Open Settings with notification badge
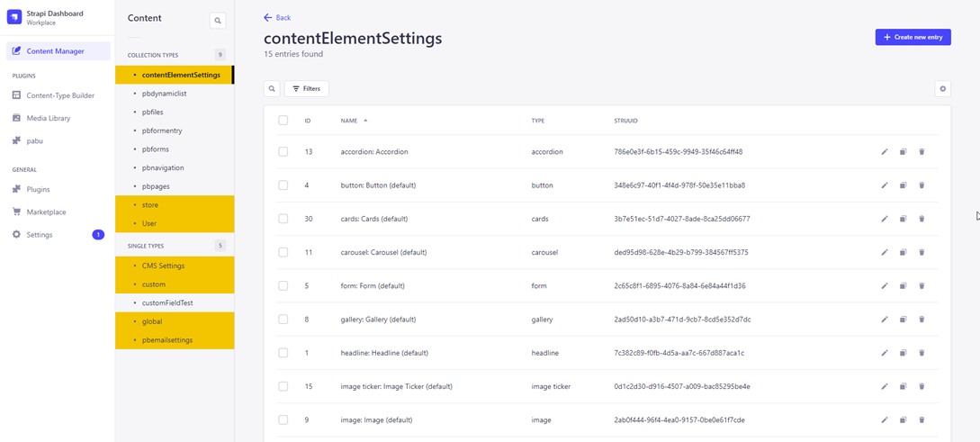The height and width of the screenshot is (442, 980). (58, 235)
